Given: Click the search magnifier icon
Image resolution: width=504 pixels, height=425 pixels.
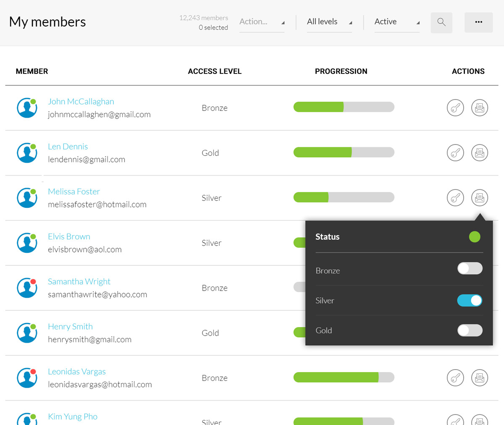Looking at the screenshot, I should (x=441, y=22).
